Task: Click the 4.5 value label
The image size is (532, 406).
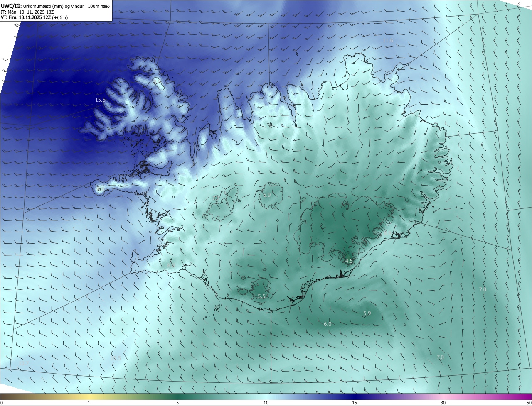Action: 349,261
